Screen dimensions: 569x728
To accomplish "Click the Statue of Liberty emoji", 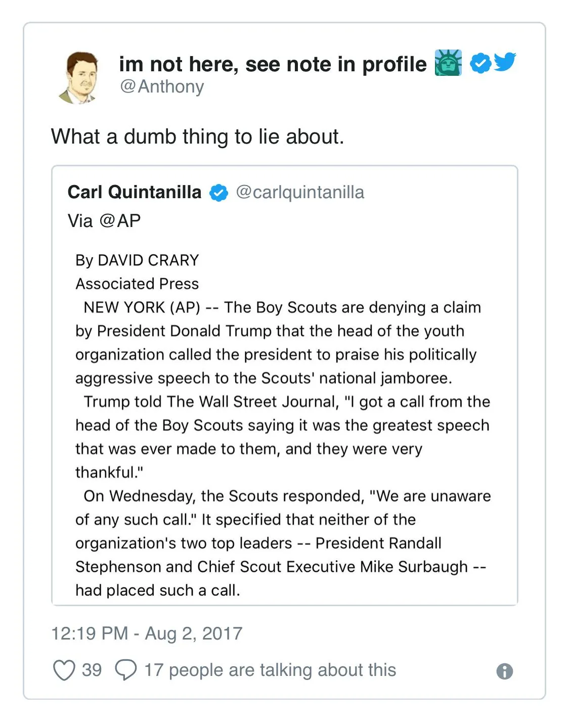I will pyautogui.click(x=448, y=63).
